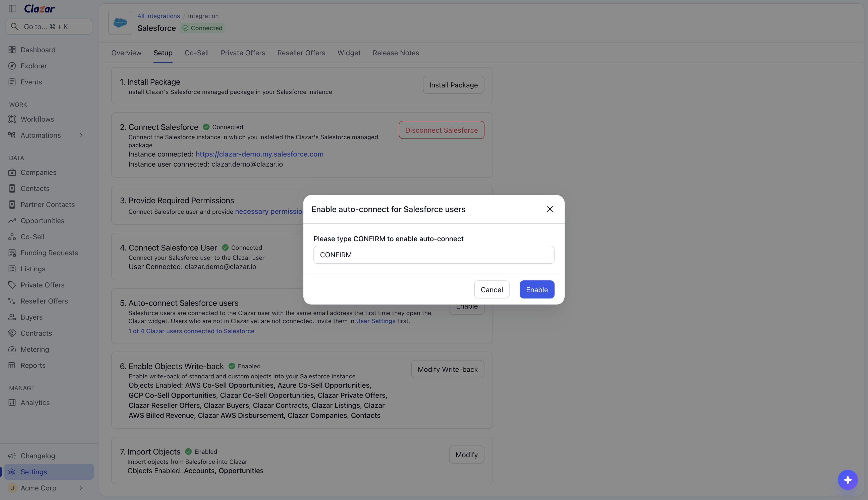Viewport: 868px width, 500px height.
Task: Click the Reports table icon
Action: coord(12,365)
